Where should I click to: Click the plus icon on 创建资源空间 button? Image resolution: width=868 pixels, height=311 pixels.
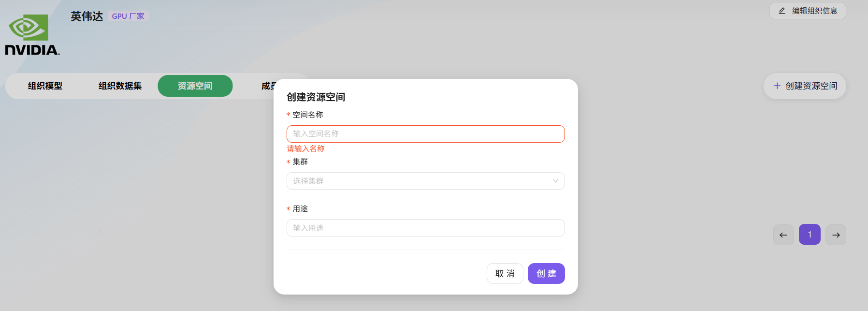tap(777, 86)
